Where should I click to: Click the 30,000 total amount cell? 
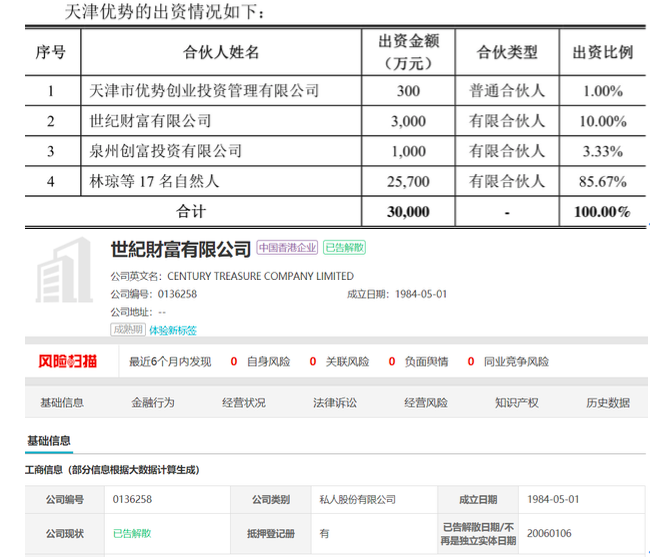point(408,212)
